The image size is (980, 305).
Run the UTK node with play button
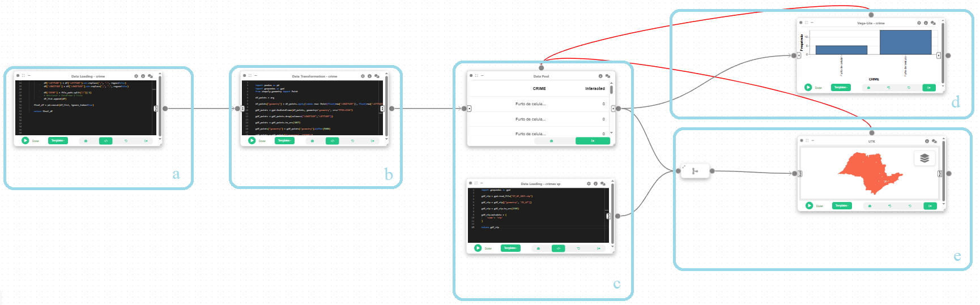click(809, 205)
